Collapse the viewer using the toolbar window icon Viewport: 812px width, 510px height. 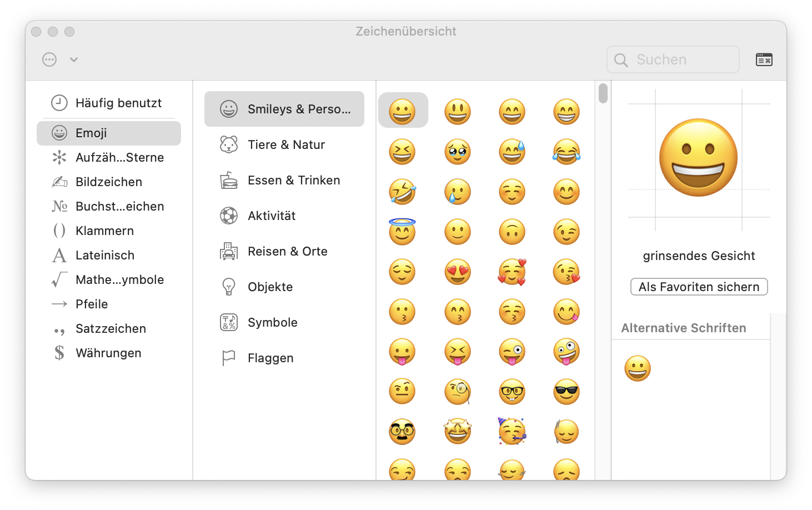pyautogui.click(x=764, y=59)
